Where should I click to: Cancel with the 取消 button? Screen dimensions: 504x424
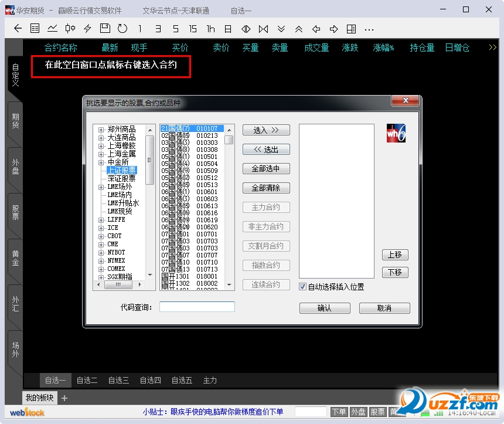point(384,308)
